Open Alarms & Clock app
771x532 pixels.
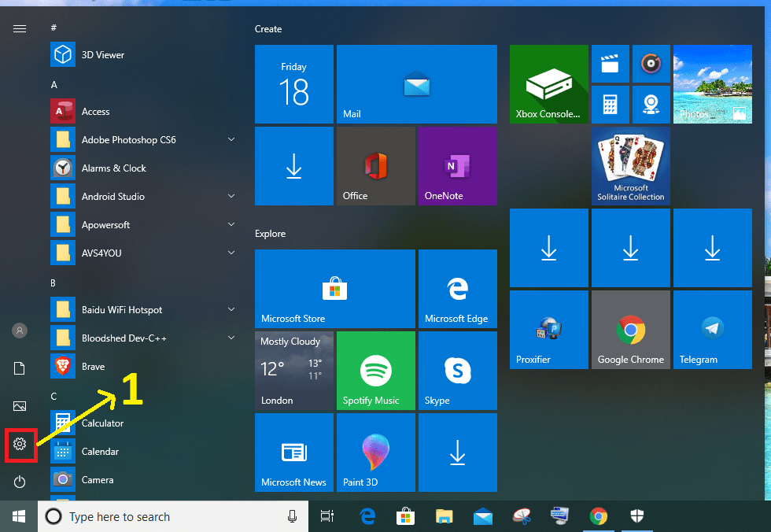pos(142,168)
